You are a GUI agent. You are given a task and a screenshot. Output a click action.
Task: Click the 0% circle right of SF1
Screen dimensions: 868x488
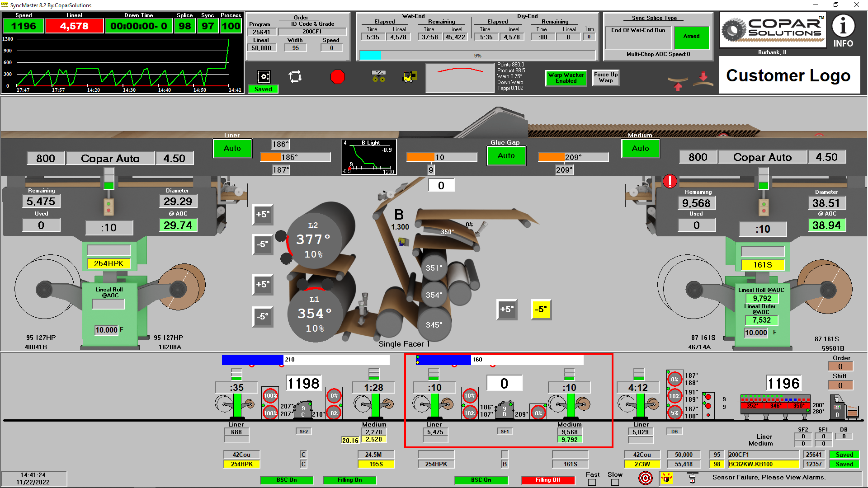538,413
